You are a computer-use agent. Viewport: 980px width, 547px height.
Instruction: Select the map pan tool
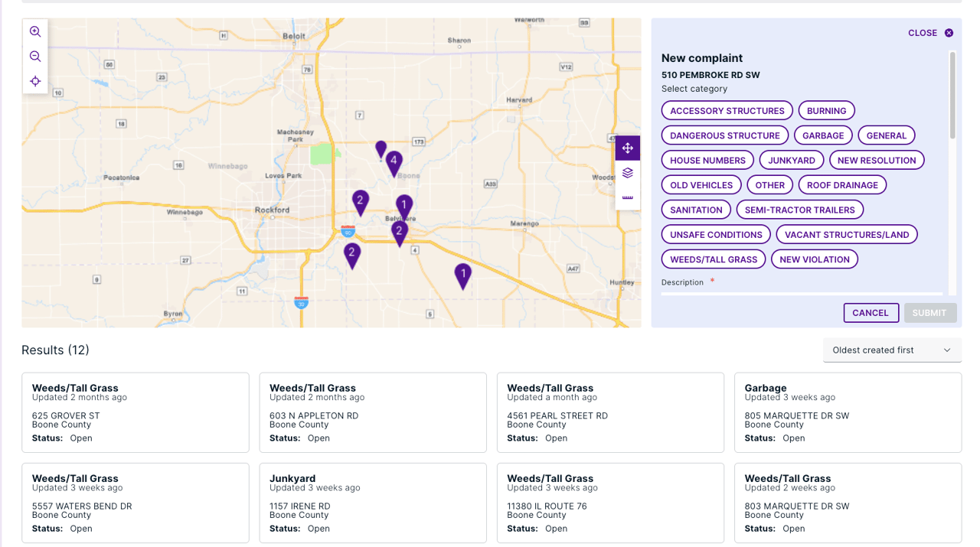pos(627,147)
